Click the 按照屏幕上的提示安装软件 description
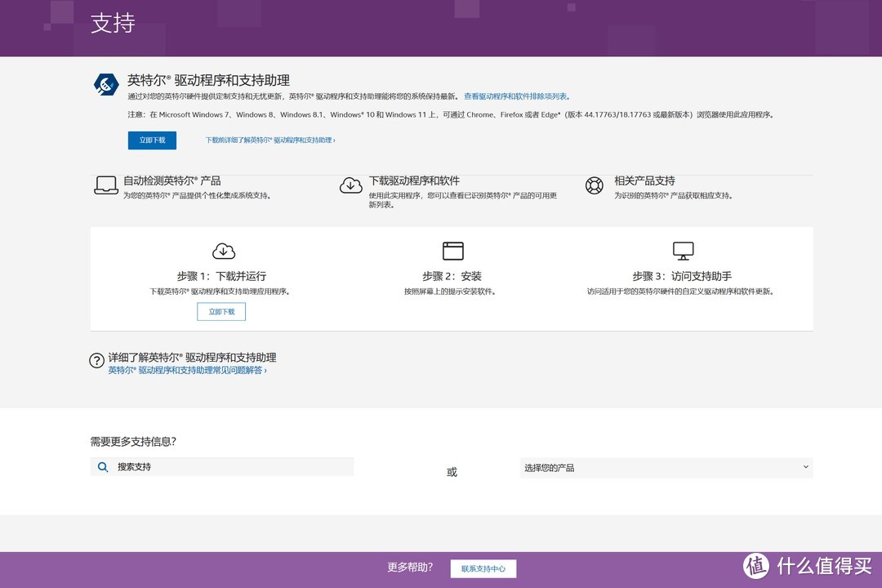 450,292
